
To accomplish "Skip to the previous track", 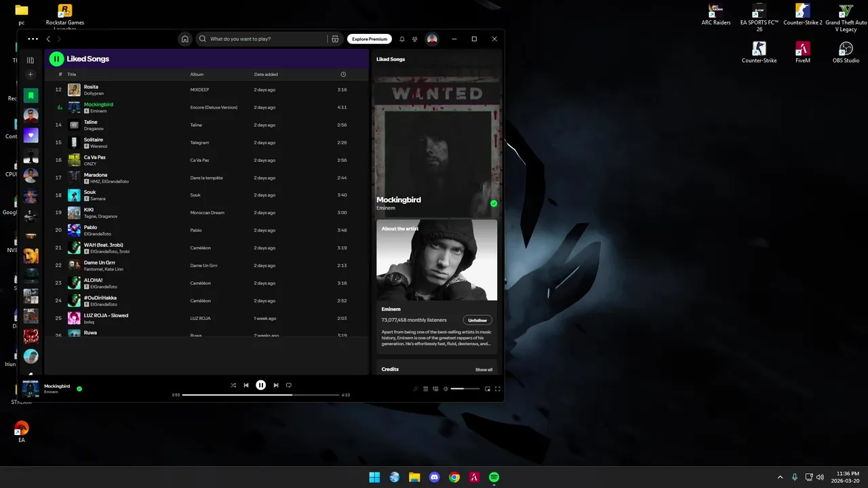I will tap(246, 385).
